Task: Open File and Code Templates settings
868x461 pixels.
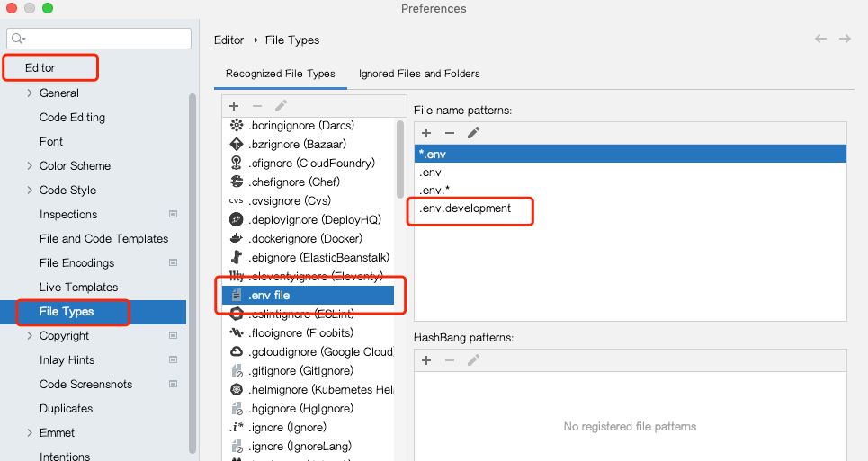Action: pyautogui.click(x=103, y=239)
